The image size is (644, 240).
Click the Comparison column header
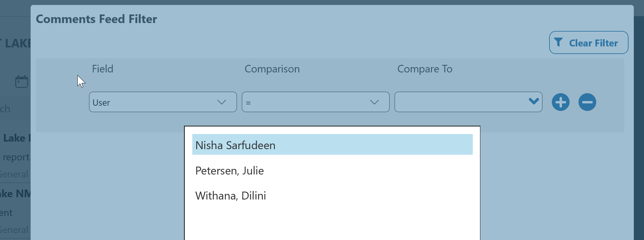272,69
